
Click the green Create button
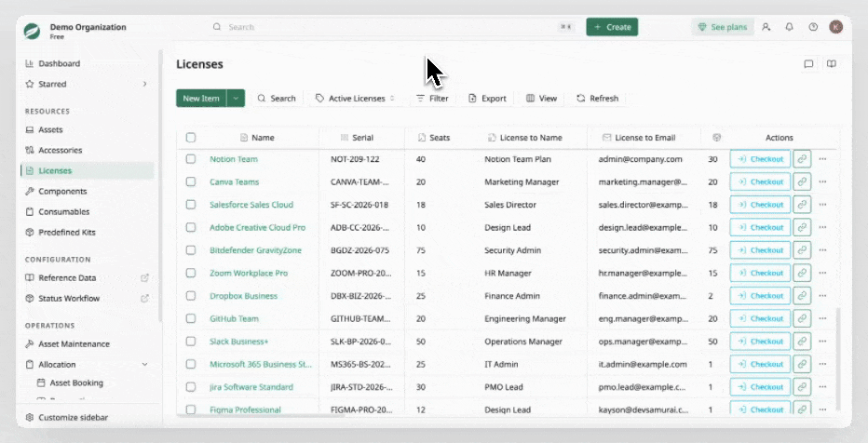click(612, 27)
